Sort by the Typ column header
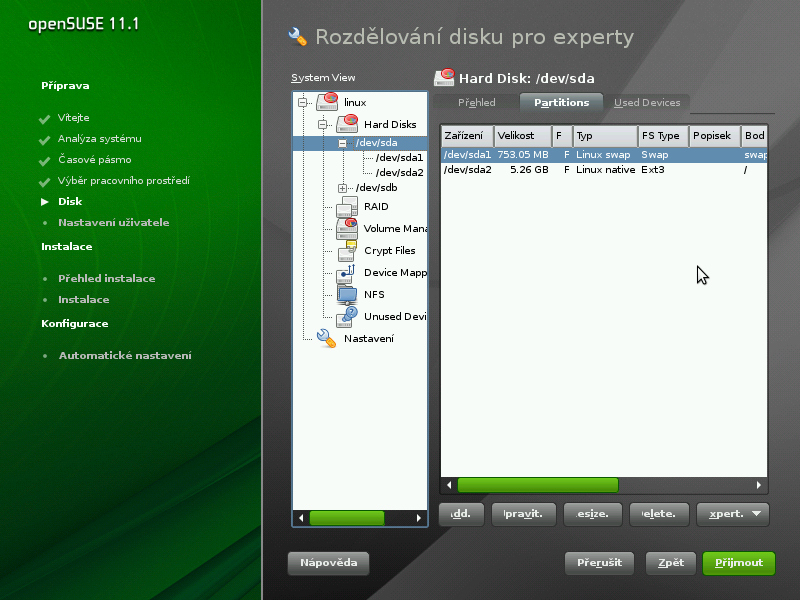 (x=605, y=136)
